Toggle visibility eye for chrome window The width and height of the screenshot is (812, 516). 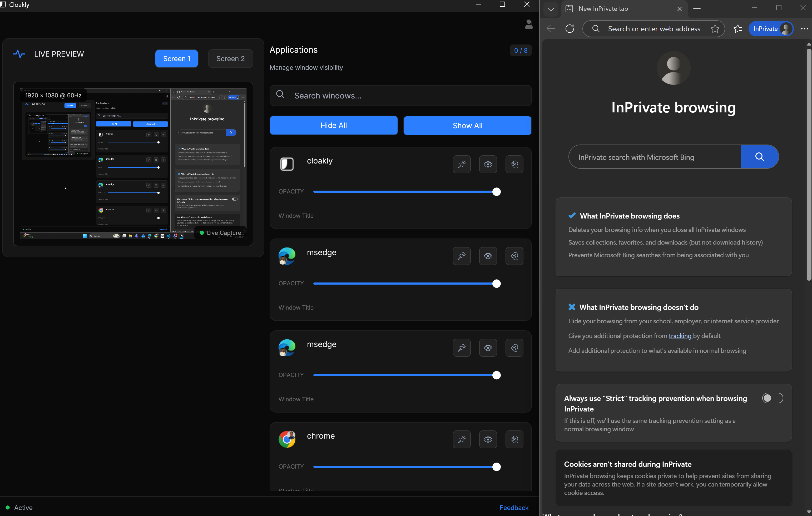point(488,439)
